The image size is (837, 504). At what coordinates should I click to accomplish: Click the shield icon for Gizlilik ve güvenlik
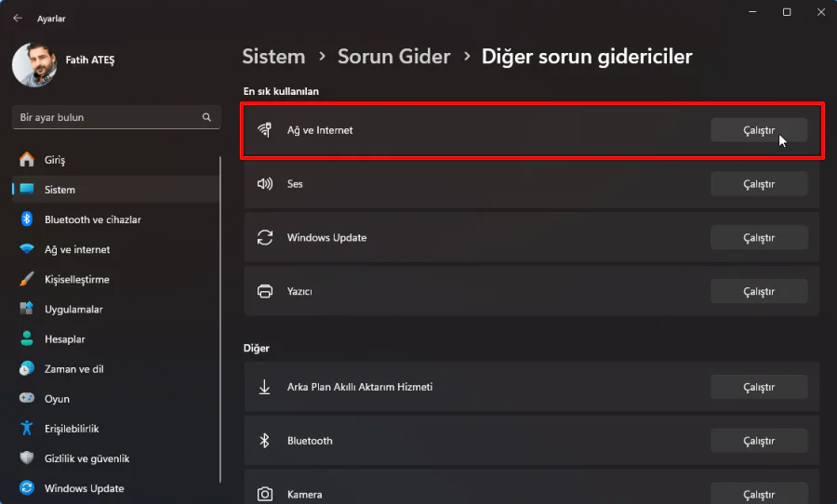coord(27,458)
